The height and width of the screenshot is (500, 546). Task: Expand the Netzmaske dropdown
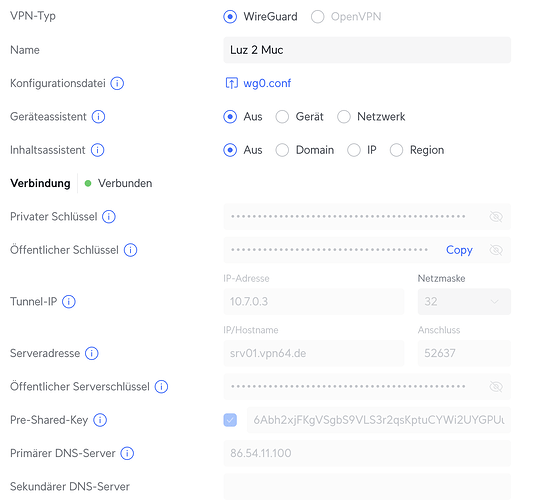tap(464, 302)
